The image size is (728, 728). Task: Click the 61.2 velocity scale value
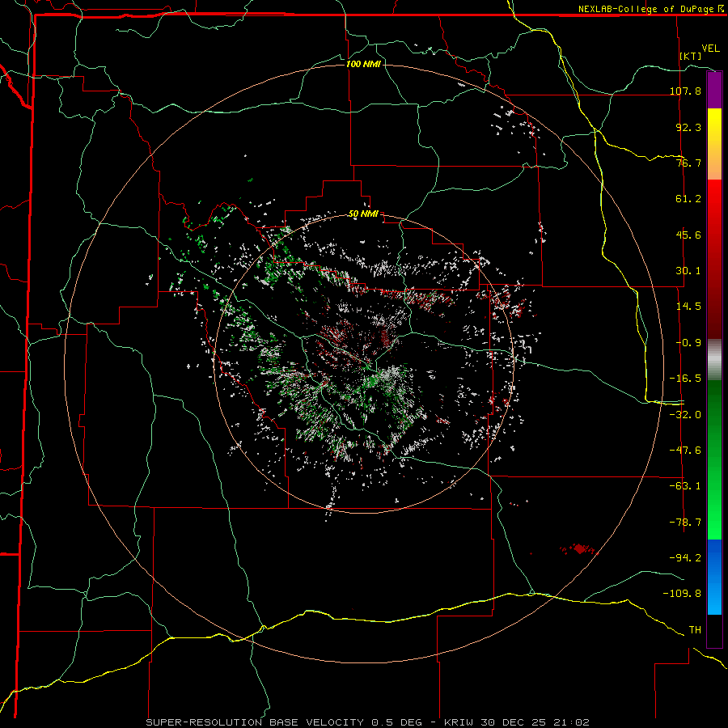(688, 199)
